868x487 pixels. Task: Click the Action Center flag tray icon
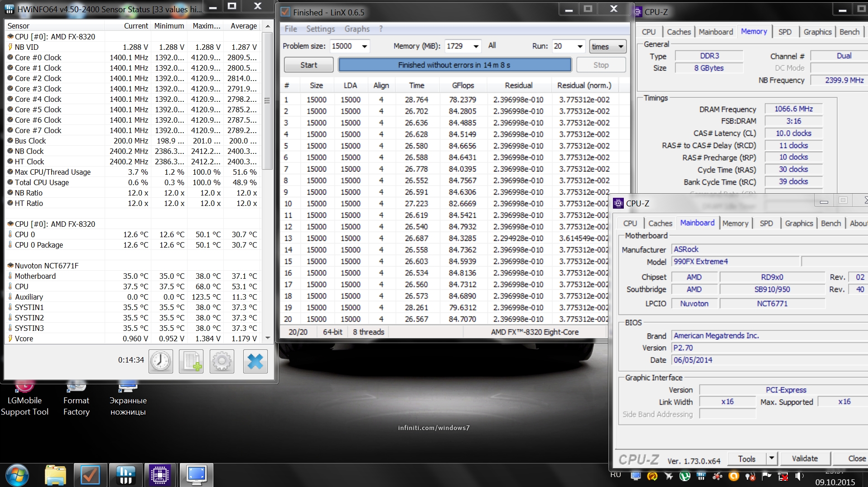point(767,476)
